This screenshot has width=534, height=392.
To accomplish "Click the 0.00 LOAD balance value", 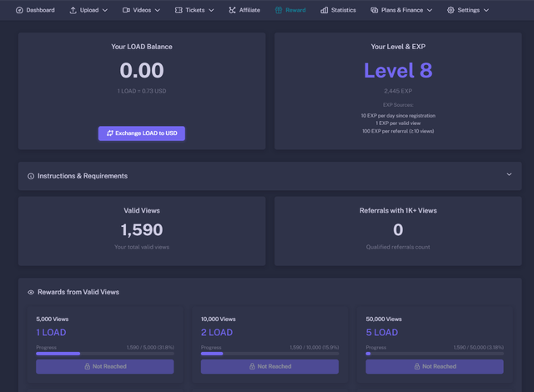I will (142, 70).
